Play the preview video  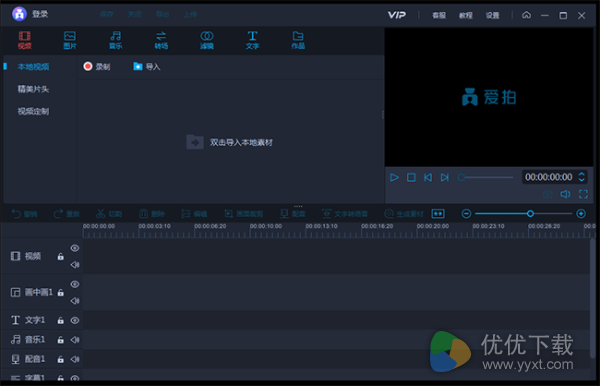[x=394, y=178]
